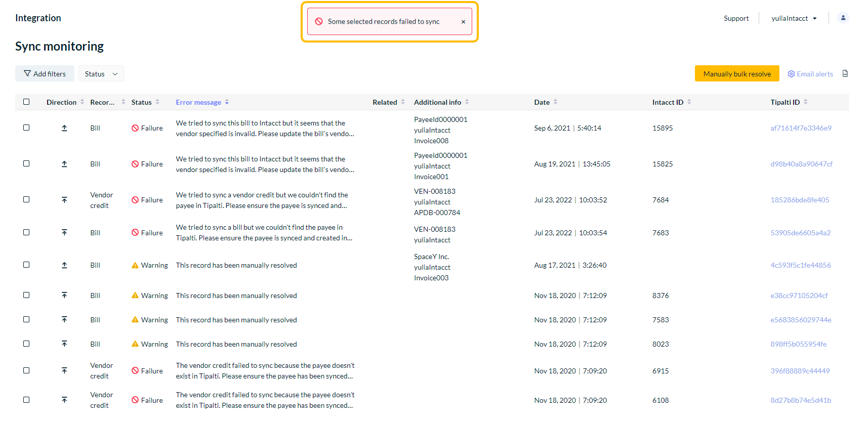
Task: Expand the Status filter dropdown
Action: [x=101, y=74]
